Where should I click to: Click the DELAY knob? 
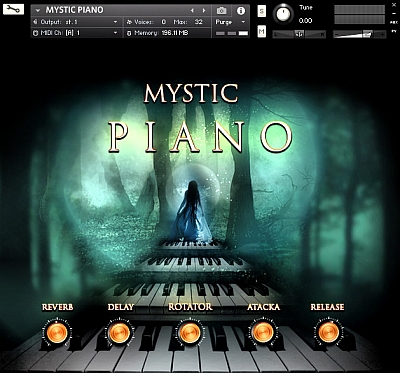(x=119, y=333)
